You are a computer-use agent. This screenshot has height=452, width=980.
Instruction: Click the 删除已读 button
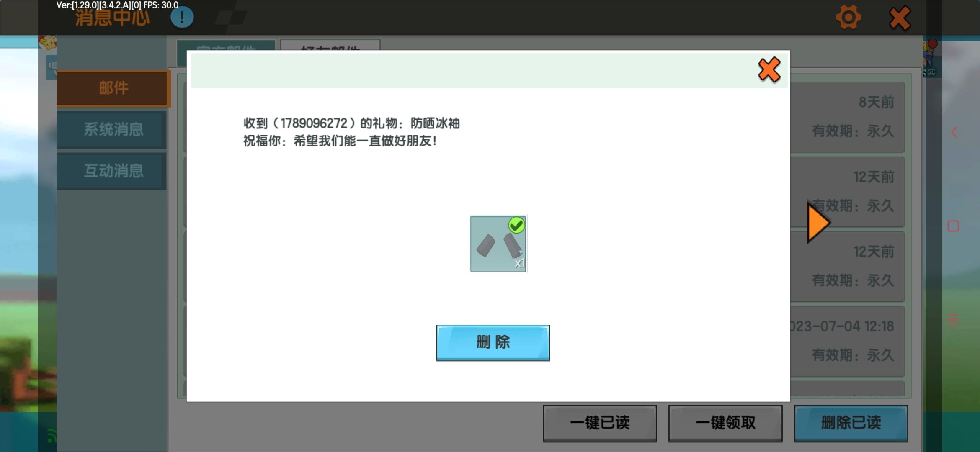851,423
